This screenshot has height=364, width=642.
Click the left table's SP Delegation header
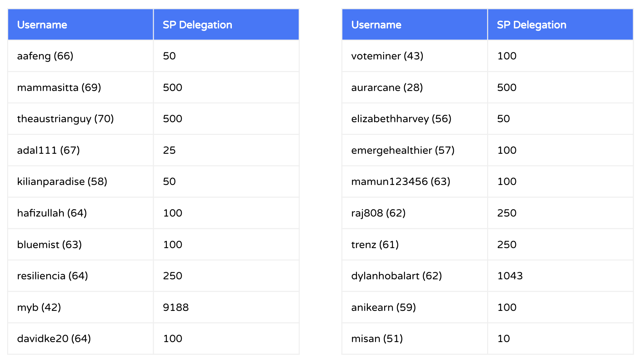tap(197, 25)
